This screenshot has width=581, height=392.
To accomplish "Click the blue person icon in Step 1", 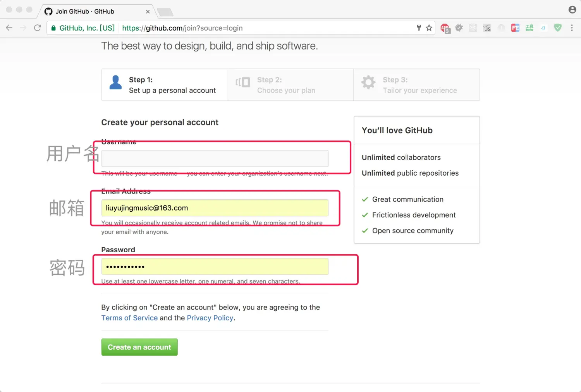I will (115, 82).
